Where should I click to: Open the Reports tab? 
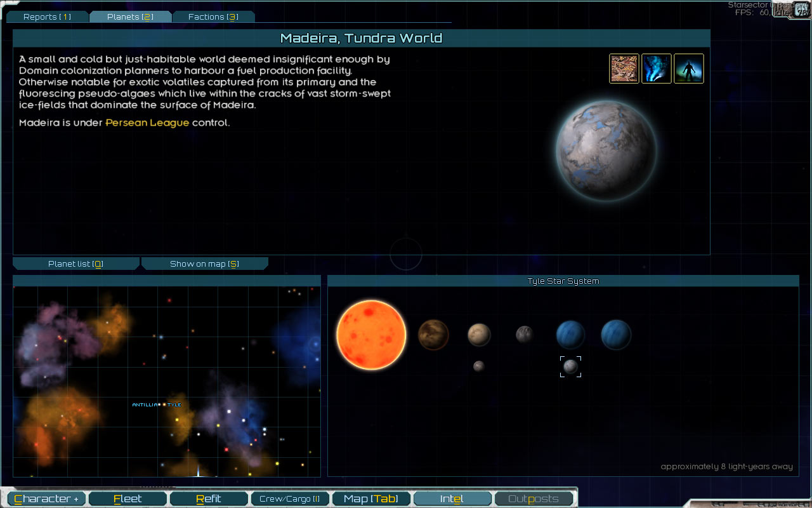(48, 17)
